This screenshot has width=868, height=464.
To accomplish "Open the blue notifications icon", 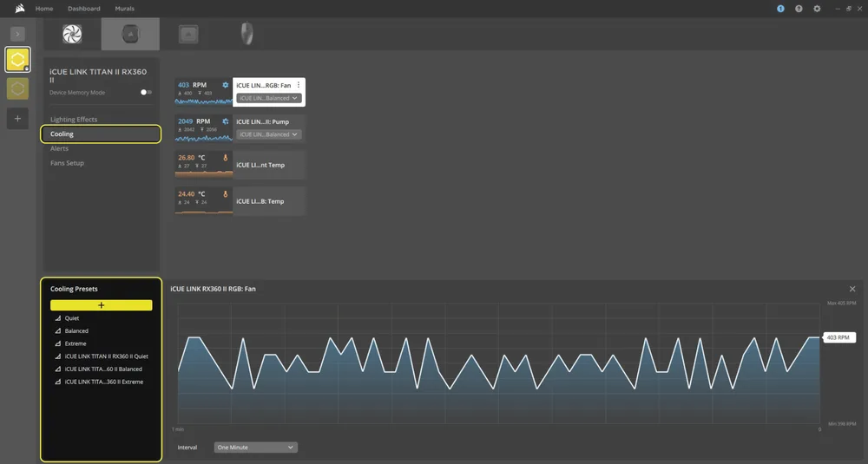I will [780, 9].
